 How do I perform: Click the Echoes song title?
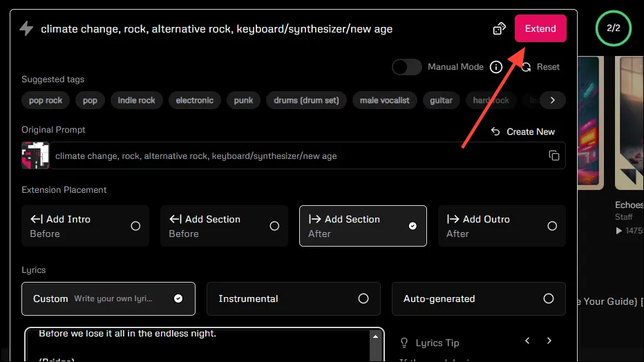[629, 204]
